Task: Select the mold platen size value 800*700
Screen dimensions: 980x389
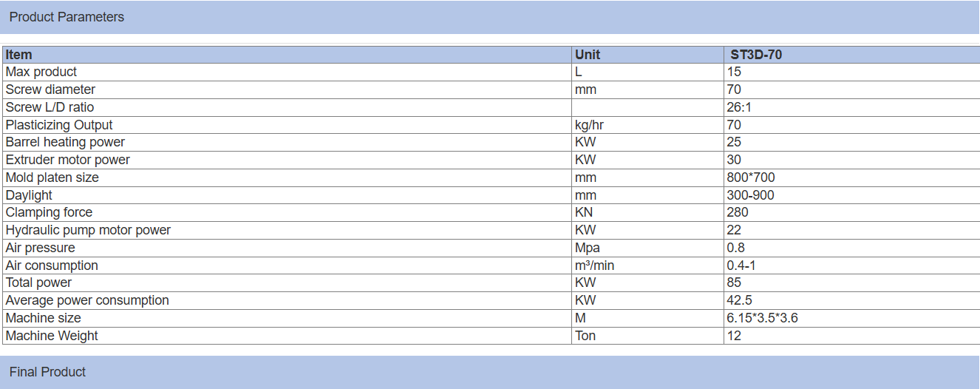Action: (x=751, y=177)
